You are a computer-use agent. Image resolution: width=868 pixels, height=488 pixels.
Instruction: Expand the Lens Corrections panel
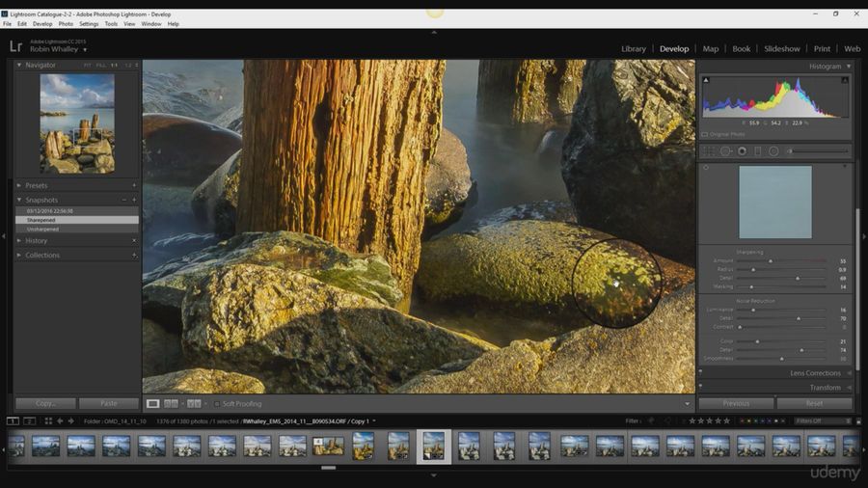[x=815, y=372]
